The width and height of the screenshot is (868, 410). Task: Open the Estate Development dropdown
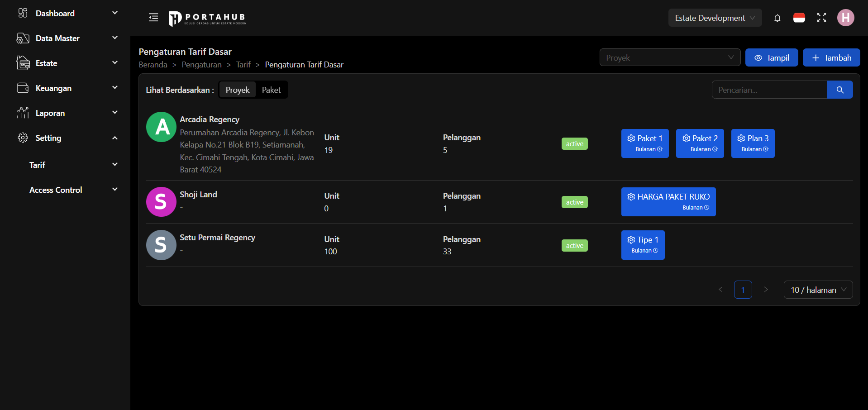pyautogui.click(x=715, y=18)
